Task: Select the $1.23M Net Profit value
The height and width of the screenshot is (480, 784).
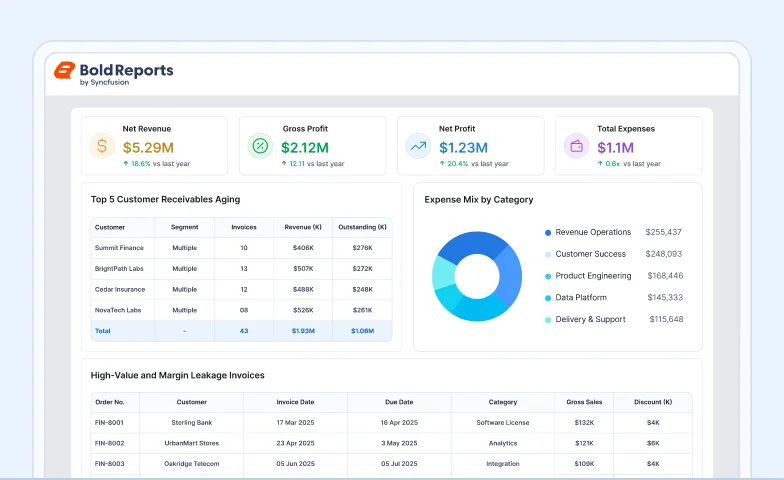Action: tap(464, 148)
